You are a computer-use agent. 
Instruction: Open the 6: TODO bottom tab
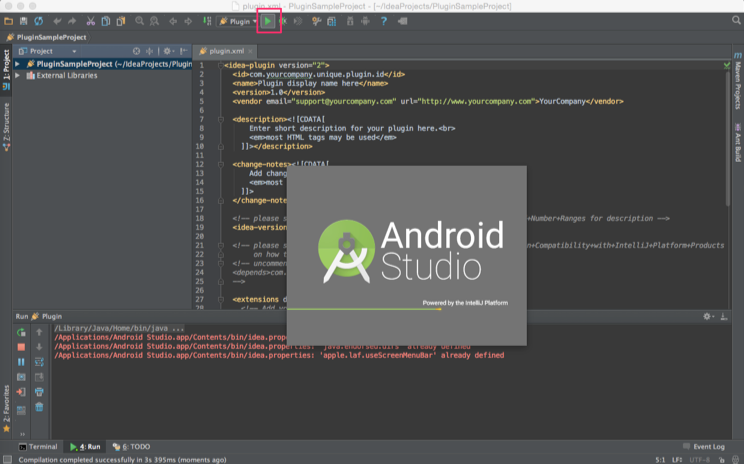click(x=131, y=447)
